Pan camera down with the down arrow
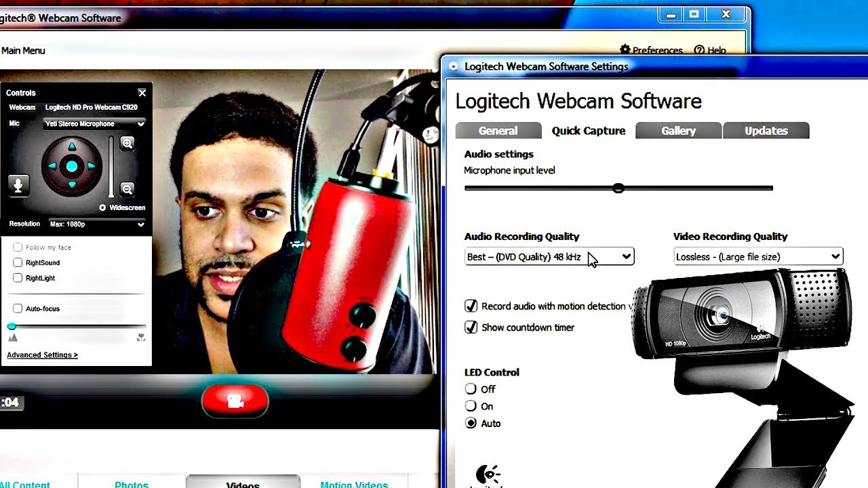 72,185
